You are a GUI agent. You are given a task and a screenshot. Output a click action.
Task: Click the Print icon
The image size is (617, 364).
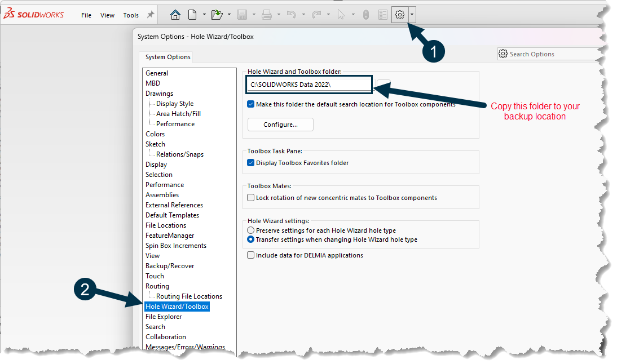pos(267,15)
